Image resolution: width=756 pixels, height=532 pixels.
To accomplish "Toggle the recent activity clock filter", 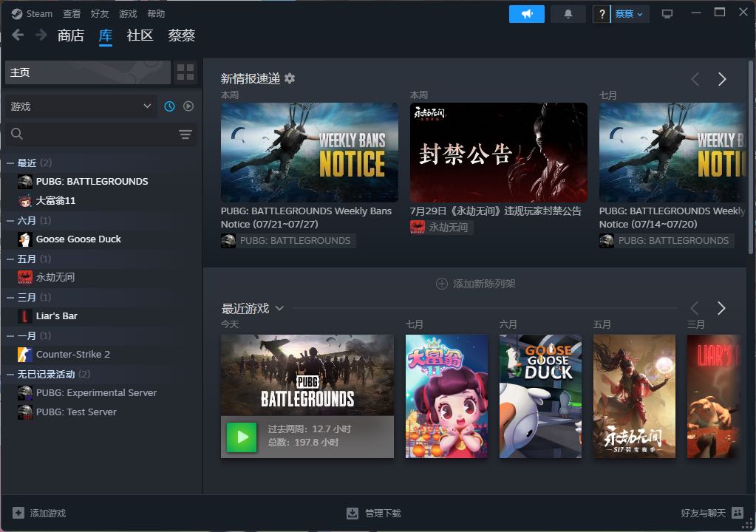I will 169,106.
